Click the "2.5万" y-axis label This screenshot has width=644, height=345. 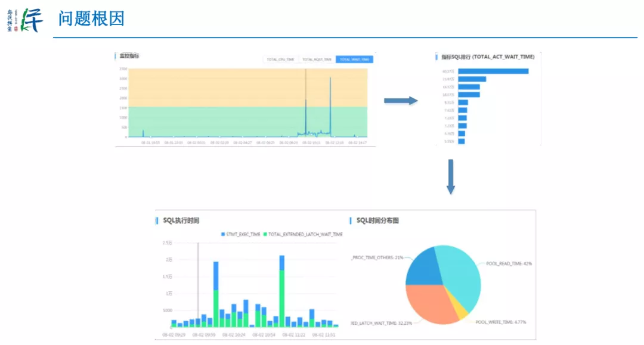[167, 243]
